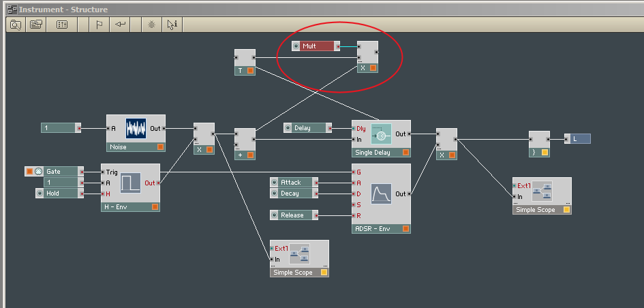Click the knob icon on the Decay control
Viewport: 644px width, 308px height.
[x=275, y=194]
